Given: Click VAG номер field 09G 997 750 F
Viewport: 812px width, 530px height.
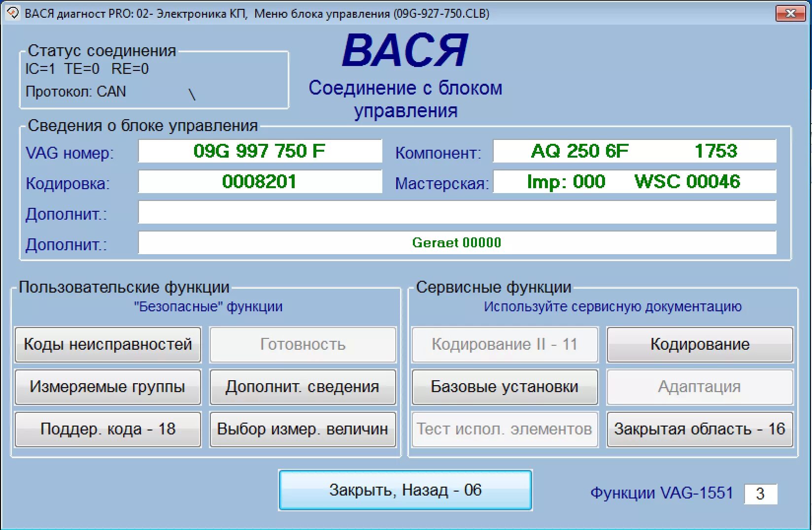Looking at the screenshot, I should point(260,151).
